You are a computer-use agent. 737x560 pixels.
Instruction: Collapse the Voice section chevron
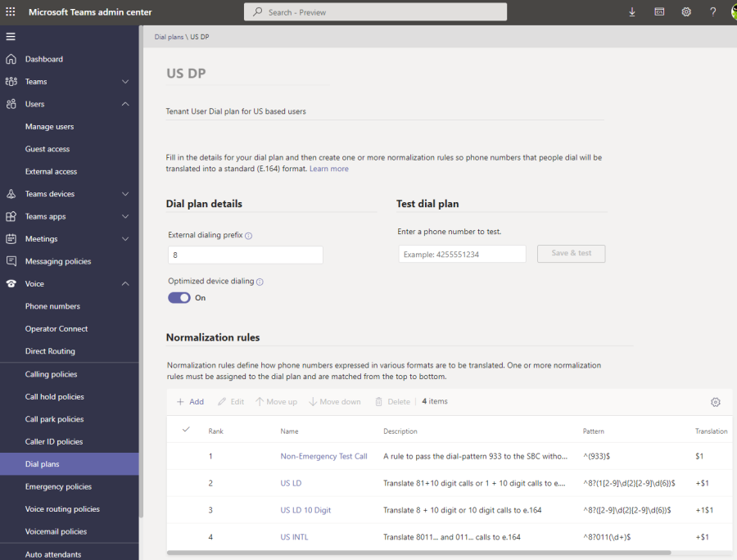(x=125, y=284)
